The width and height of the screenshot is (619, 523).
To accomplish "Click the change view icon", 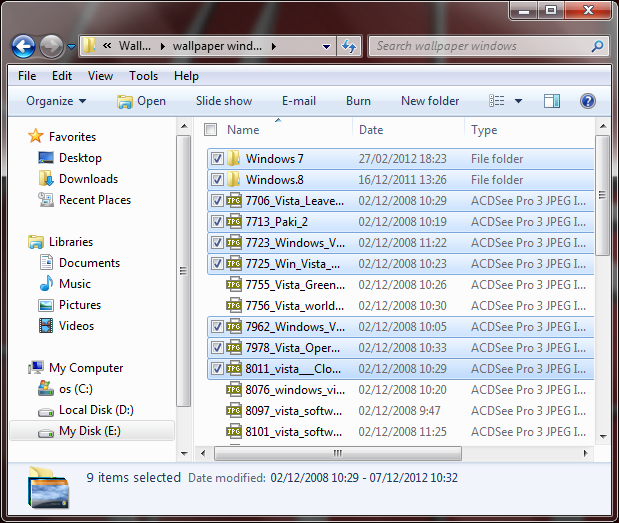I will (x=497, y=101).
